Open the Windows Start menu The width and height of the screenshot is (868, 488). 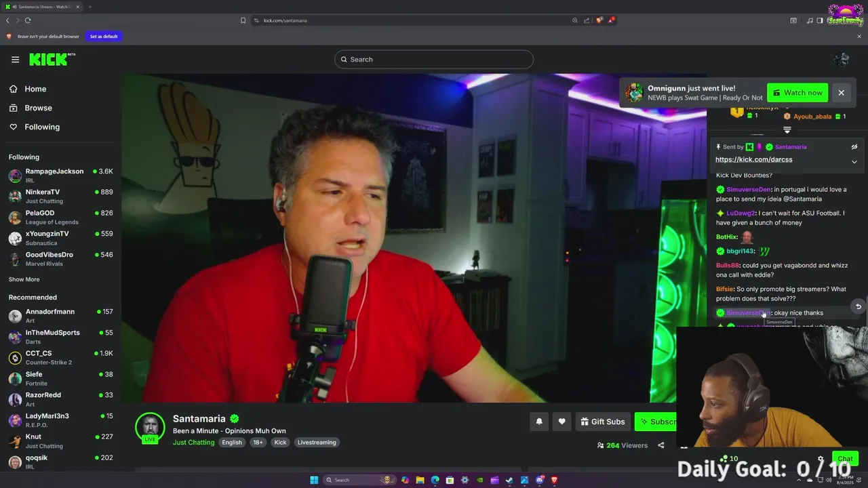[x=314, y=480]
